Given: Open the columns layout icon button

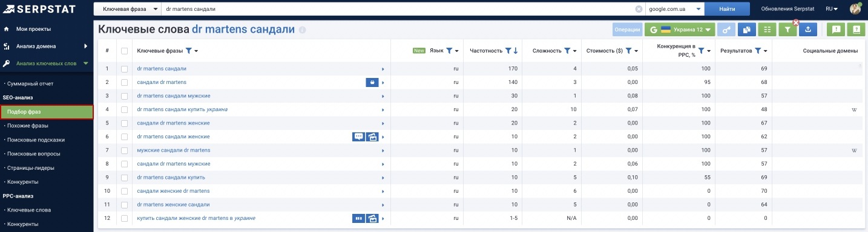Looking at the screenshot, I should pyautogui.click(x=767, y=29).
